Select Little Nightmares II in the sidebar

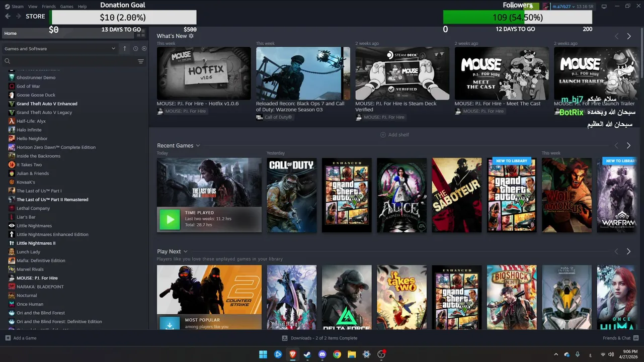click(x=36, y=243)
